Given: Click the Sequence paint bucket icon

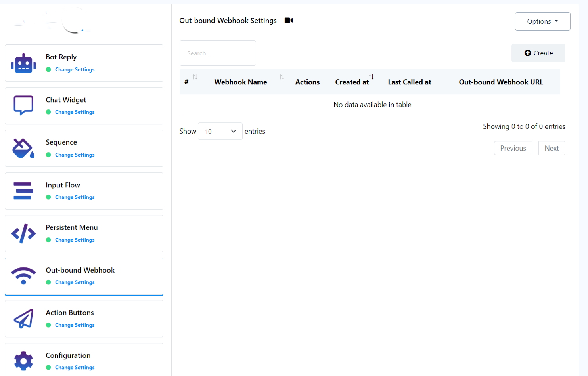Looking at the screenshot, I should (23, 149).
